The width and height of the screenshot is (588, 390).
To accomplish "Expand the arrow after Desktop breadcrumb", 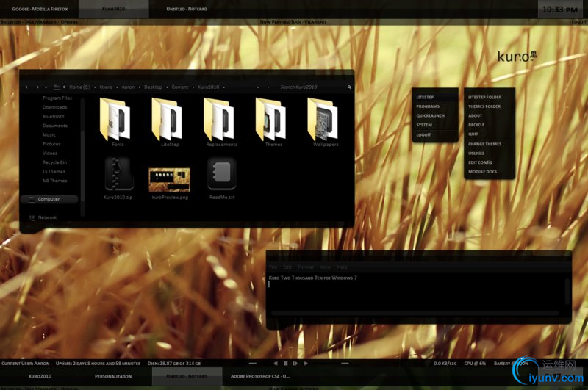I will [x=167, y=87].
